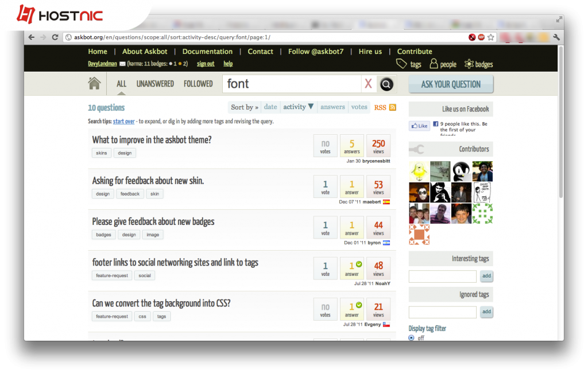Click the red X extension icon
This screenshot has width=588, height=374.
(x=472, y=37)
